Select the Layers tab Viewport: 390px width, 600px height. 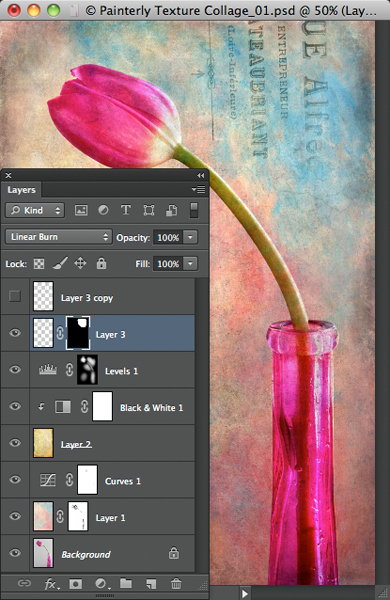21,190
